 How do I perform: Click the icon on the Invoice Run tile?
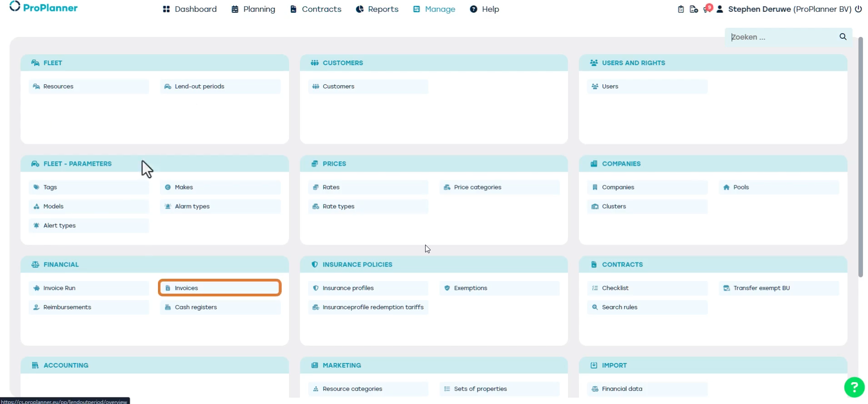point(36,288)
